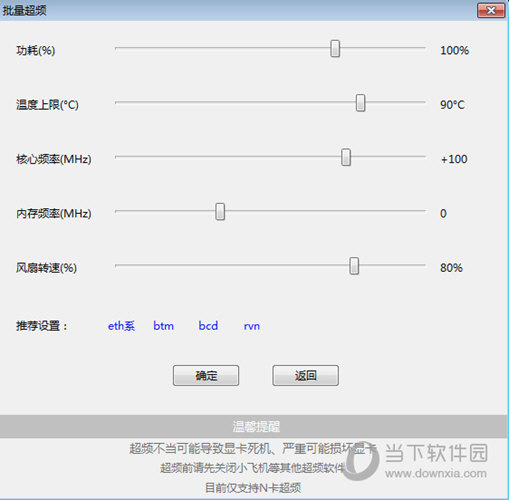
Task: Click the 80% fan speed value
Action: coord(451,268)
